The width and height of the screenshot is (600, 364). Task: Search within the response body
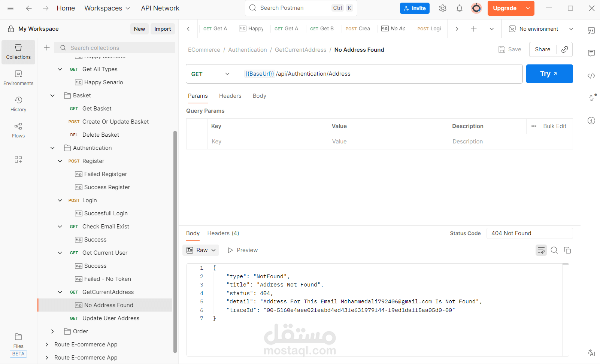coord(554,250)
